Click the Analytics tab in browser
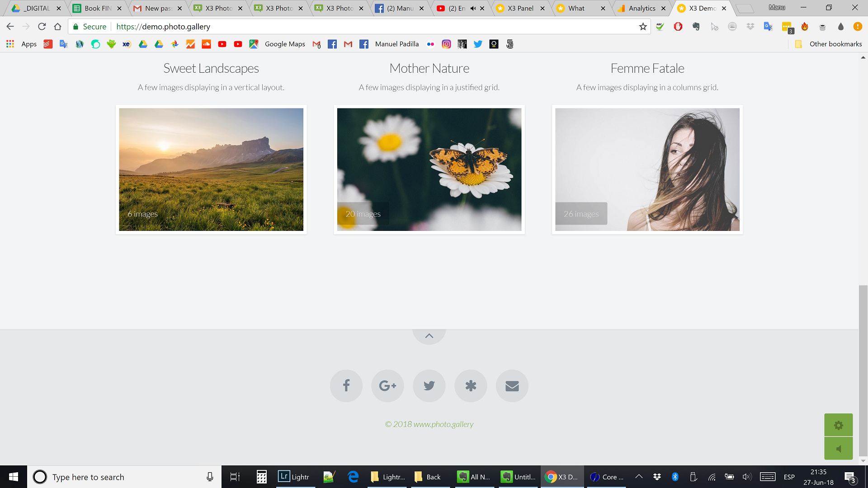The height and width of the screenshot is (488, 868). tap(640, 8)
